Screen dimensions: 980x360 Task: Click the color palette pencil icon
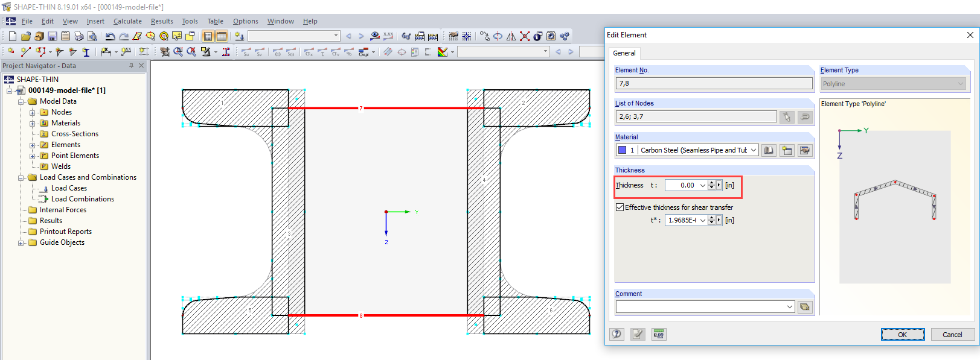[443, 52]
